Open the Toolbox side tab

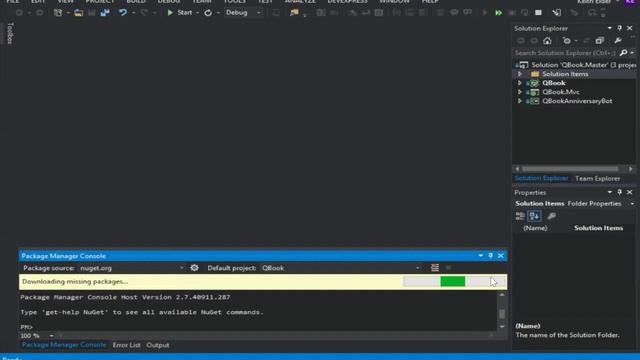coord(10,33)
